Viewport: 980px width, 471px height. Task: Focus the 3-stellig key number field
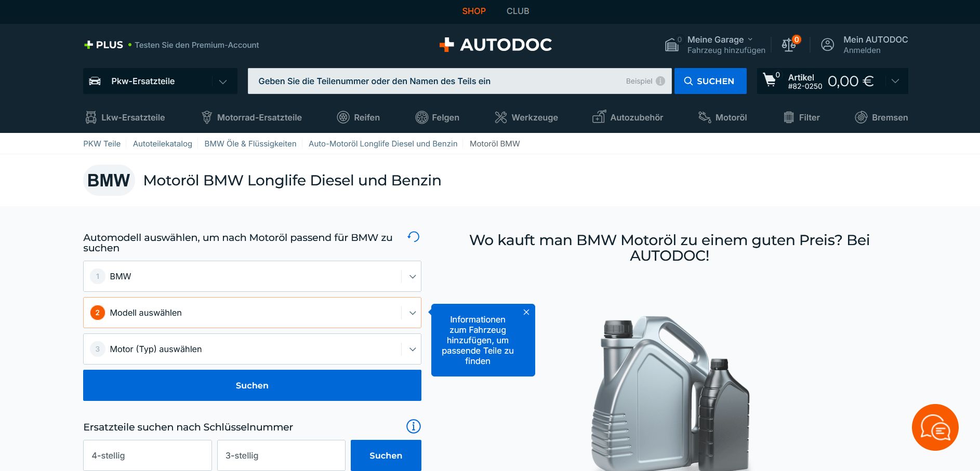[x=281, y=455]
